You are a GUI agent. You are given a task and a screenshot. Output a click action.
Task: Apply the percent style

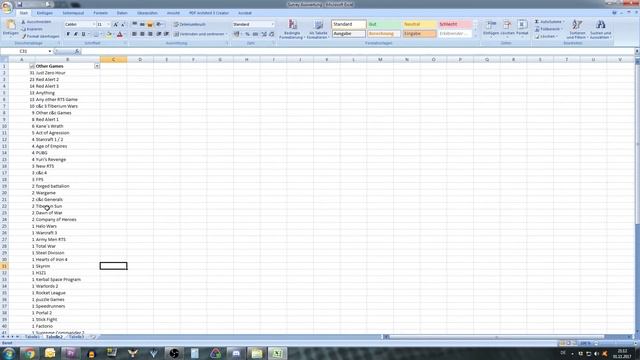point(247,34)
